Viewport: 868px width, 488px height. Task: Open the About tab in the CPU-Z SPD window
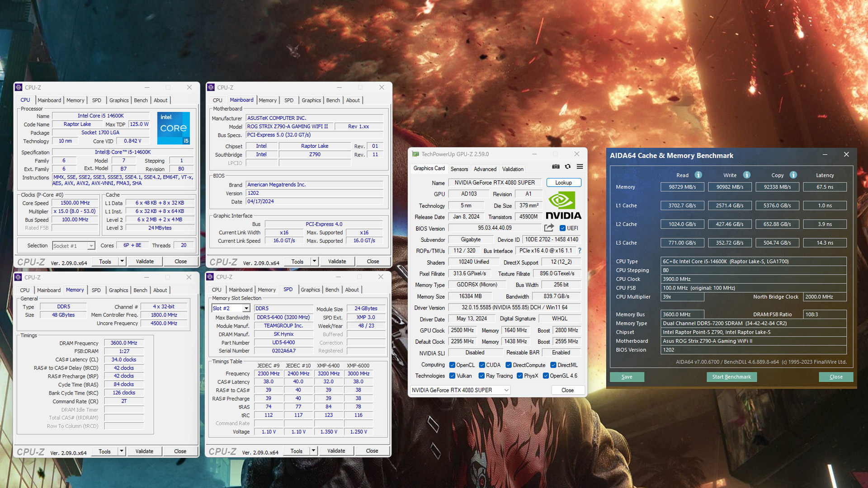coord(352,290)
